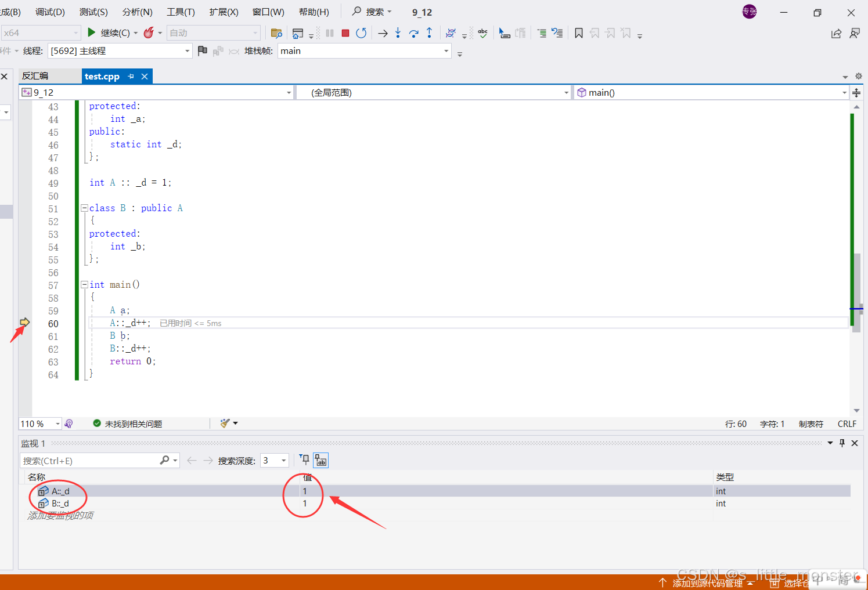Stop debugging with the red square

345,33
